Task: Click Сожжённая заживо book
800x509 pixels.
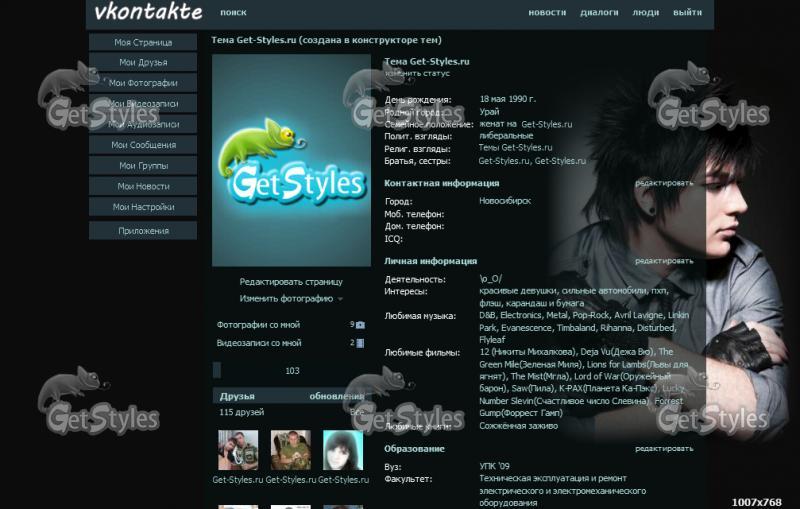Action: click(x=518, y=426)
